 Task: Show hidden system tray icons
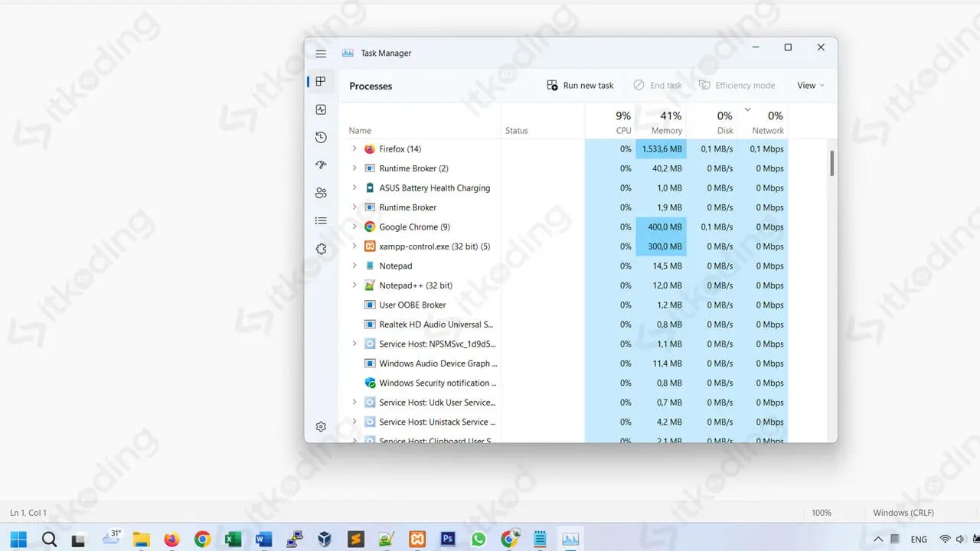pyautogui.click(x=878, y=540)
